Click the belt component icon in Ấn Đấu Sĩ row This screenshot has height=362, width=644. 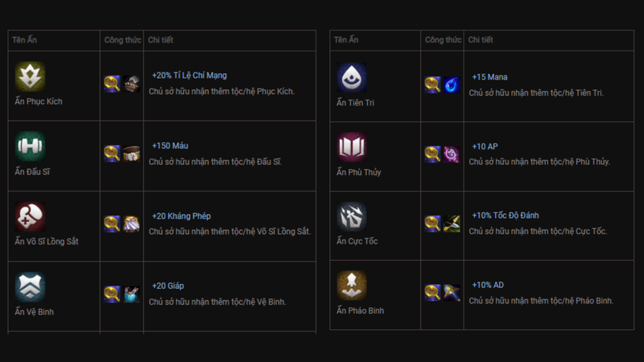click(131, 153)
